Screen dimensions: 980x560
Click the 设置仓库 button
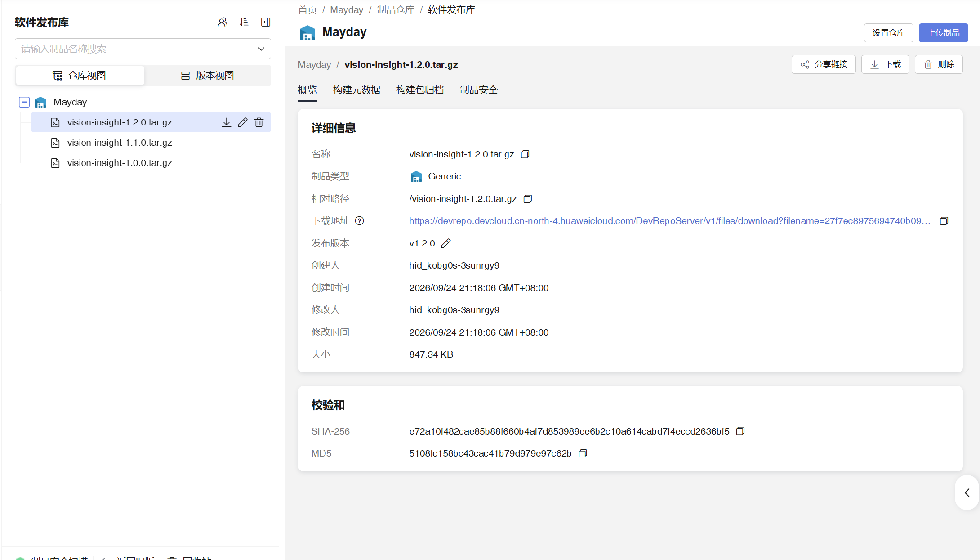coord(888,33)
